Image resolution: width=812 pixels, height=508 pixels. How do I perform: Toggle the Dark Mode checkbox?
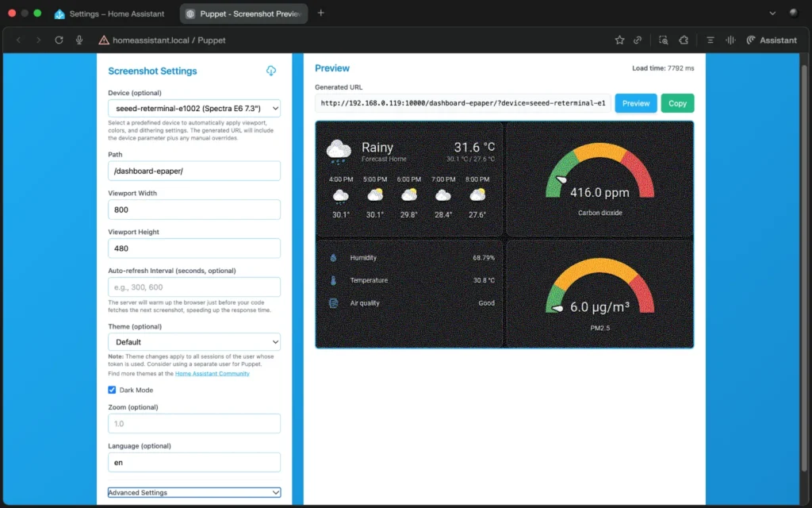tap(112, 390)
